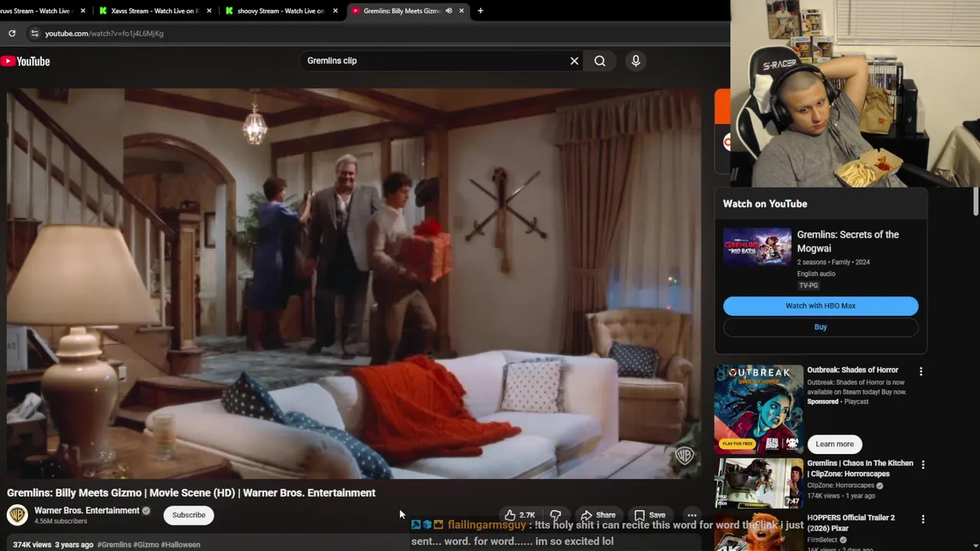The image size is (980, 551).
Task: Click the address bar URL
Action: tap(104, 34)
